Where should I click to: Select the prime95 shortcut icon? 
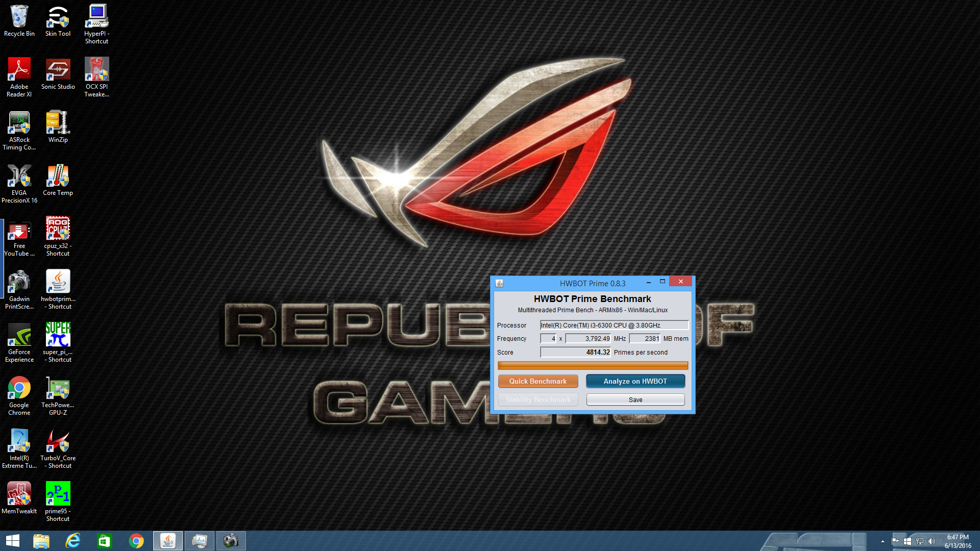click(58, 502)
